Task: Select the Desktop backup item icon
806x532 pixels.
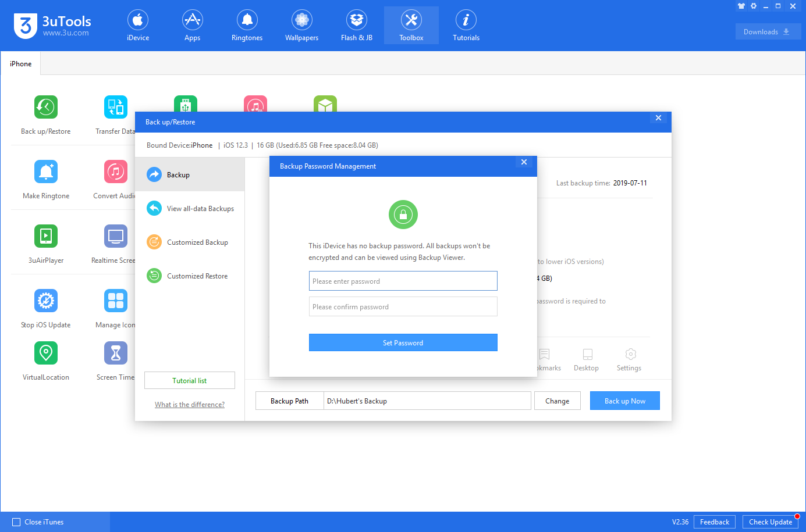Action: pyautogui.click(x=588, y=354)
